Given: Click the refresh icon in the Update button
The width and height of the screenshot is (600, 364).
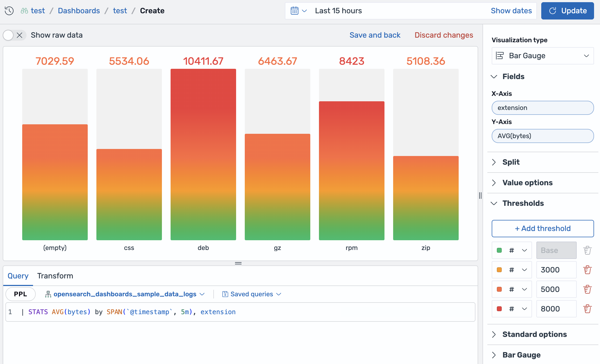Looking at the screenshot, I should [553, 11].
